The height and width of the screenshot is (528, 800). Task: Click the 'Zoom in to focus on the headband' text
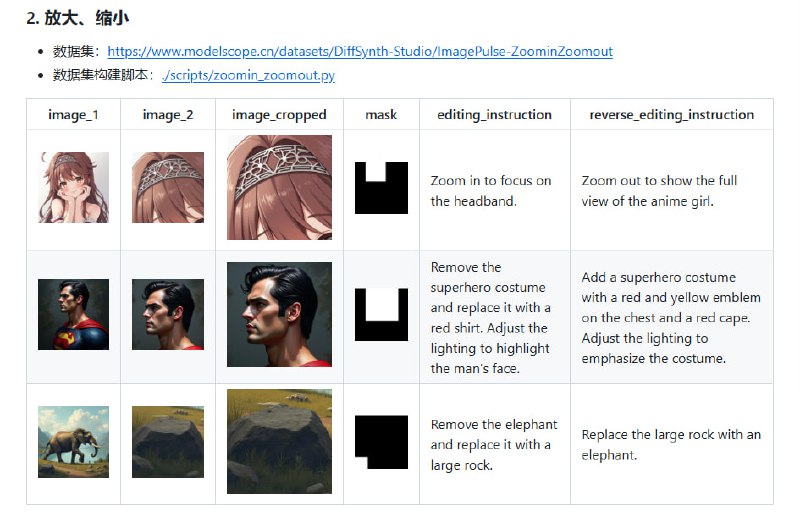[491, 191]
